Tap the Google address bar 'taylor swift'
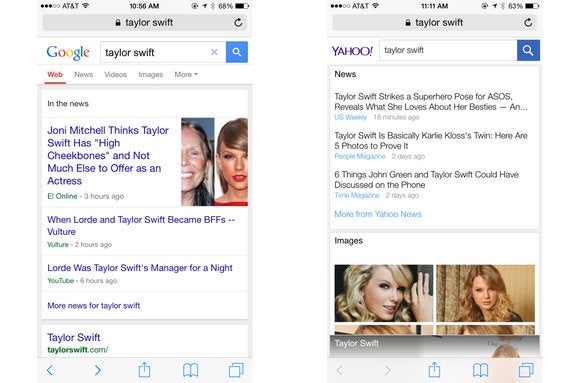The image size is (580, 383). pos(145,23)
